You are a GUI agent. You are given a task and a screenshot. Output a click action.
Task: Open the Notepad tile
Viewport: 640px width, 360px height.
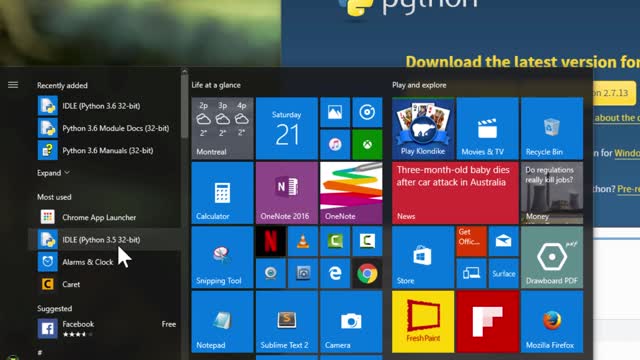222,322
